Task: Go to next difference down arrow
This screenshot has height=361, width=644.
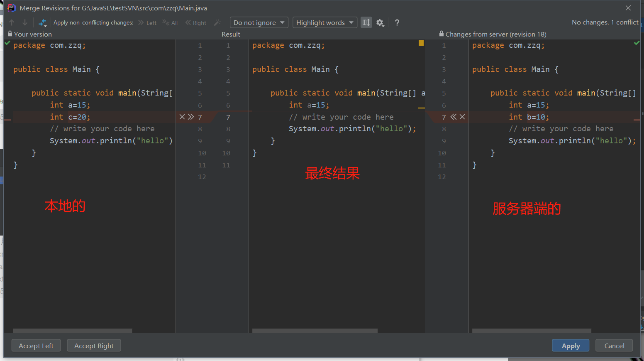Action: pyautogui.click(x=25, y=22)
